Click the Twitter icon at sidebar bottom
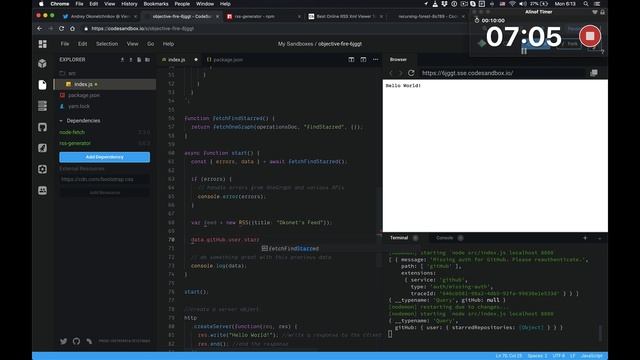This screenshot has height=360, width=640. [x=64, y=341]
